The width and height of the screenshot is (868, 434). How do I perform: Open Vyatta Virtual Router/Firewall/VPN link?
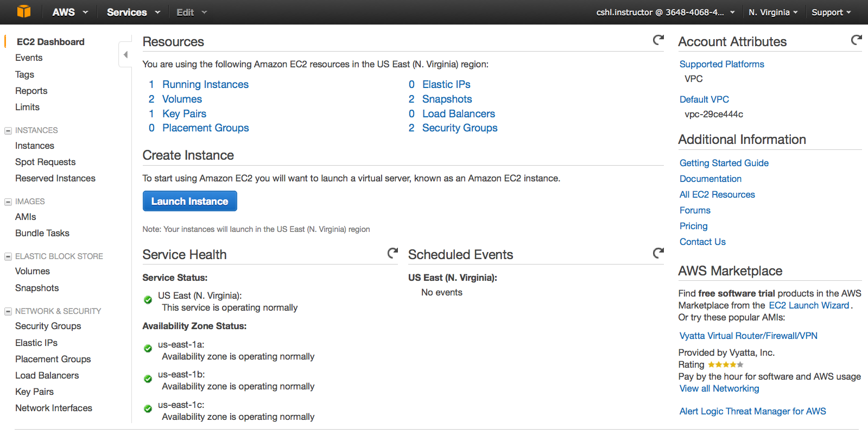tap(748, 336)
